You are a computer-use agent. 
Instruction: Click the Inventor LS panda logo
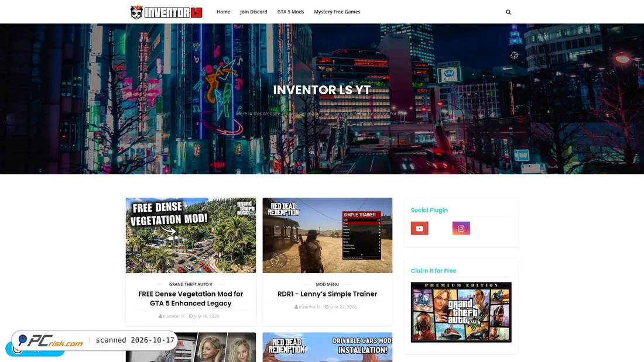coord(166,12)
